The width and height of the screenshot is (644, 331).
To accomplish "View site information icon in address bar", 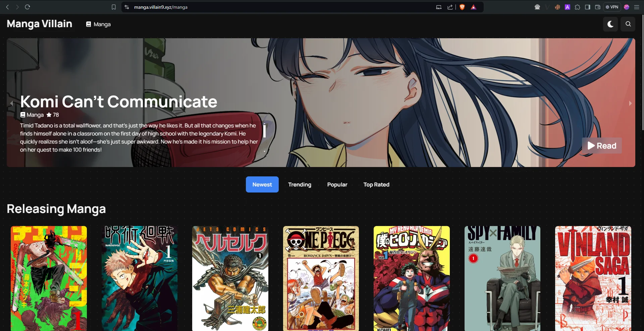I will (x=127, y=7).
